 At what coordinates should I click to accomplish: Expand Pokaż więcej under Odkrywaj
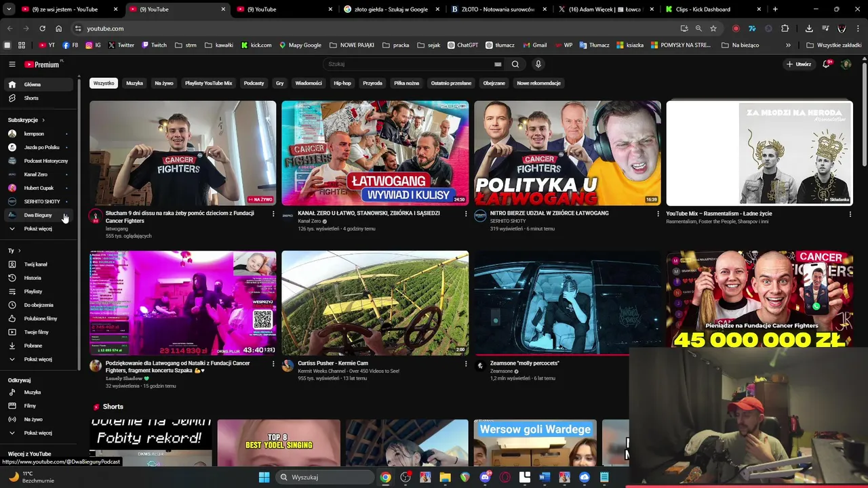coord(38,433)
